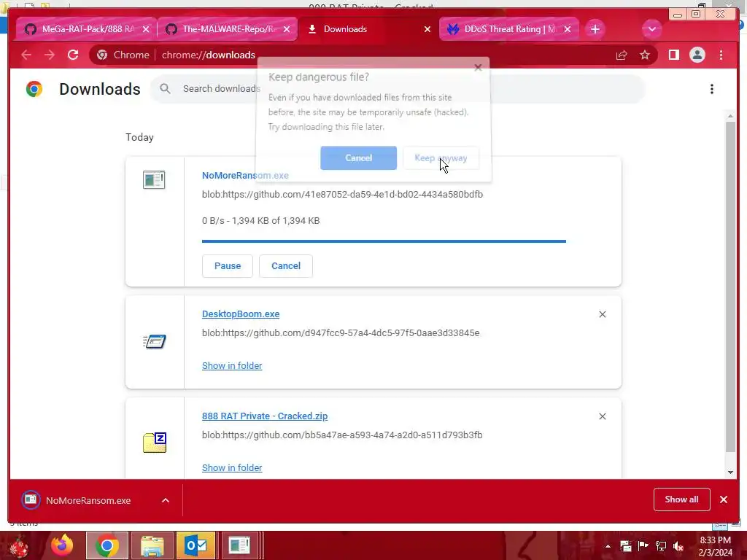Click the downloads page scrollbar thumb

click(730, 287)
